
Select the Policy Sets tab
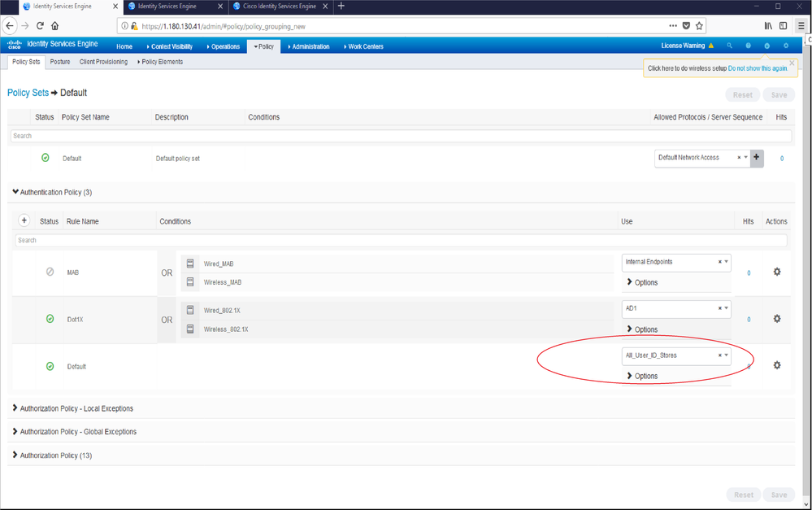pyautogui.click(x=26, y=62)
